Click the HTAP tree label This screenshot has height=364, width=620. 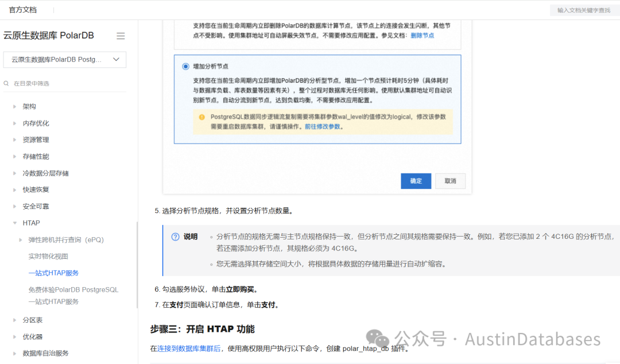point(31,223)
